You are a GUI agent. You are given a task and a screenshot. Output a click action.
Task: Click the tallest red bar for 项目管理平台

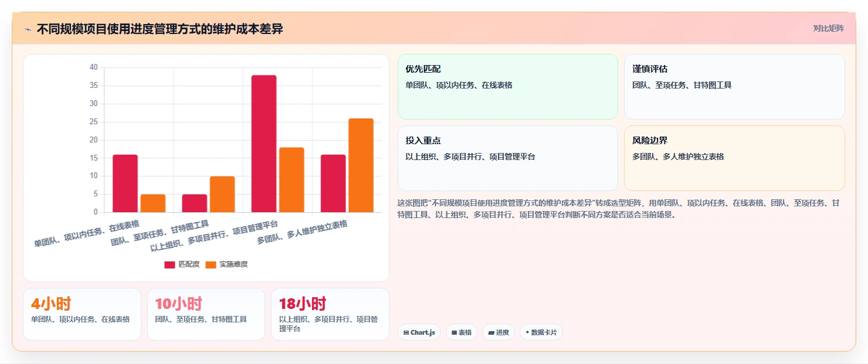[x=264, y=144]
